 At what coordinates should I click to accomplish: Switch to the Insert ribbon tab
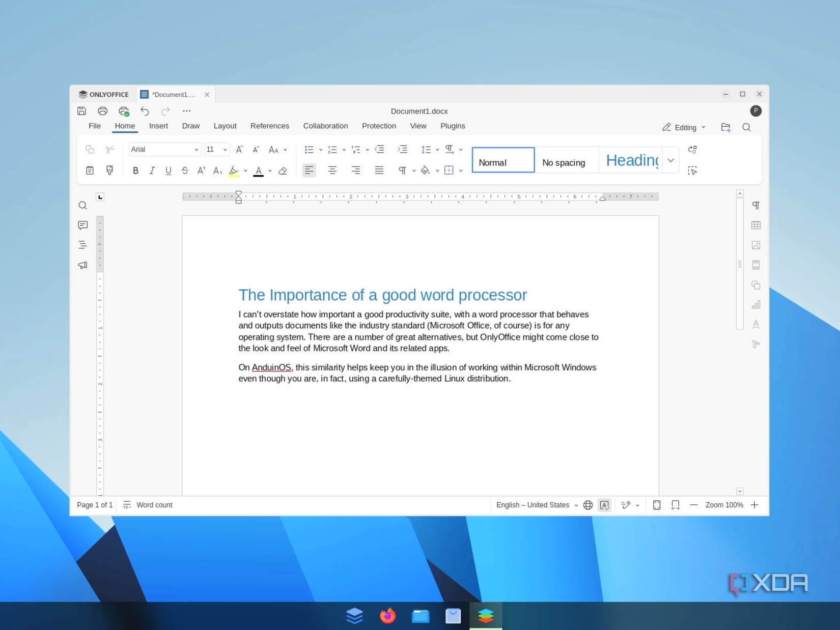158,126
